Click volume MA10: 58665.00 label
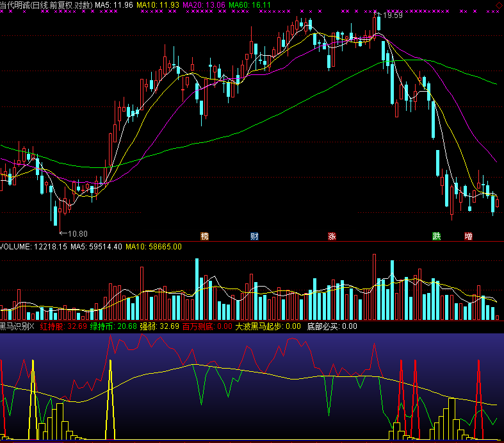 pos(154,247)
